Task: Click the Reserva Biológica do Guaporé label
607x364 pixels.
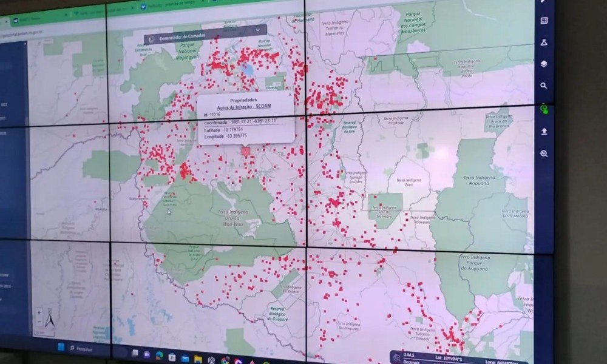Action: (x=277, y=314)
